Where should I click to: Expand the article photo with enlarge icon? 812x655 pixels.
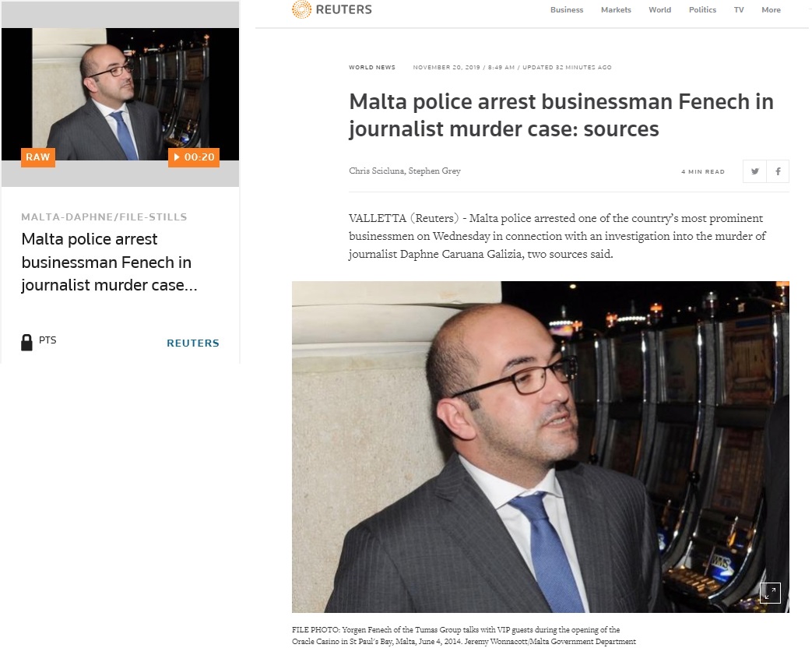pos(770,593)
